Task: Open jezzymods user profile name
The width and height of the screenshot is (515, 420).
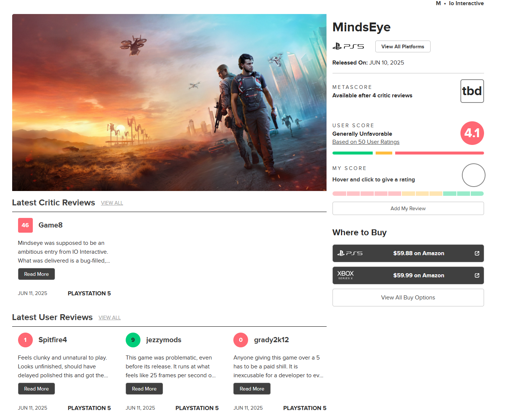Action: pos(164,340)
